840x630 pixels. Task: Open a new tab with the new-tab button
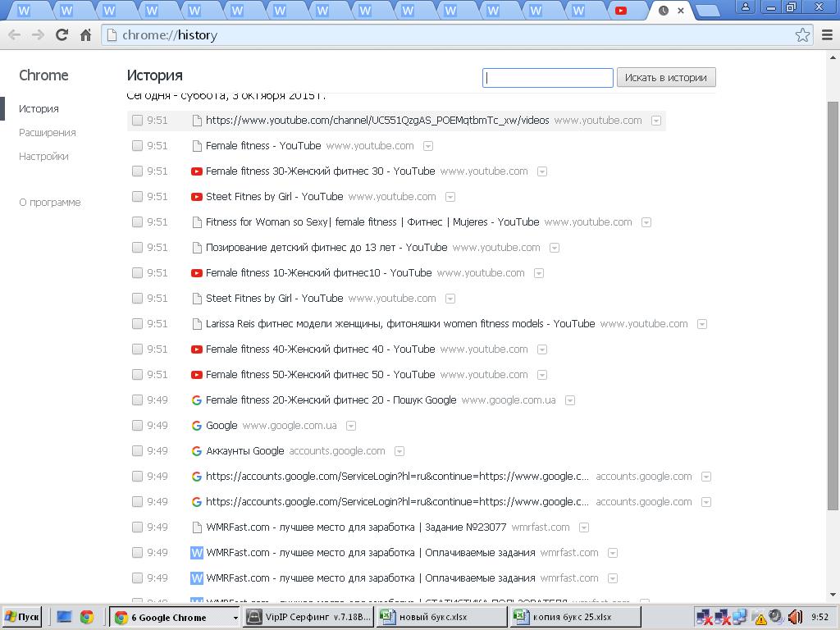(707, 10)
